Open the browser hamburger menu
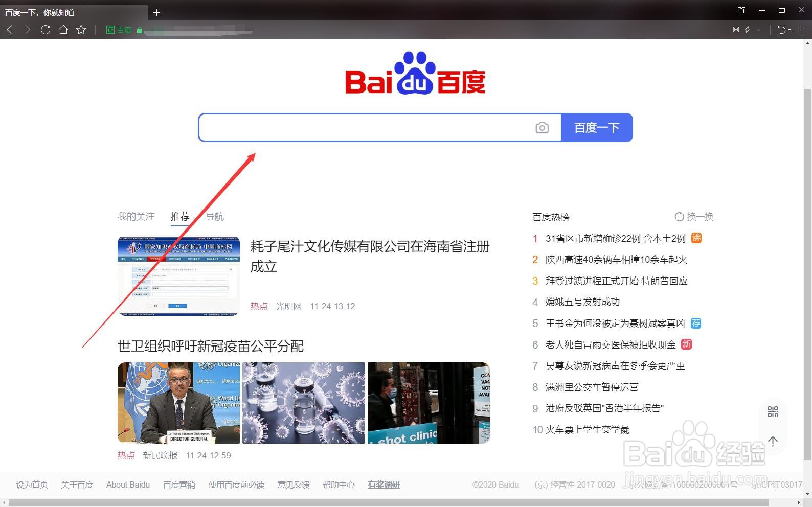The height and width of the screenshot is (507, 812). click(x=802, y=30)
